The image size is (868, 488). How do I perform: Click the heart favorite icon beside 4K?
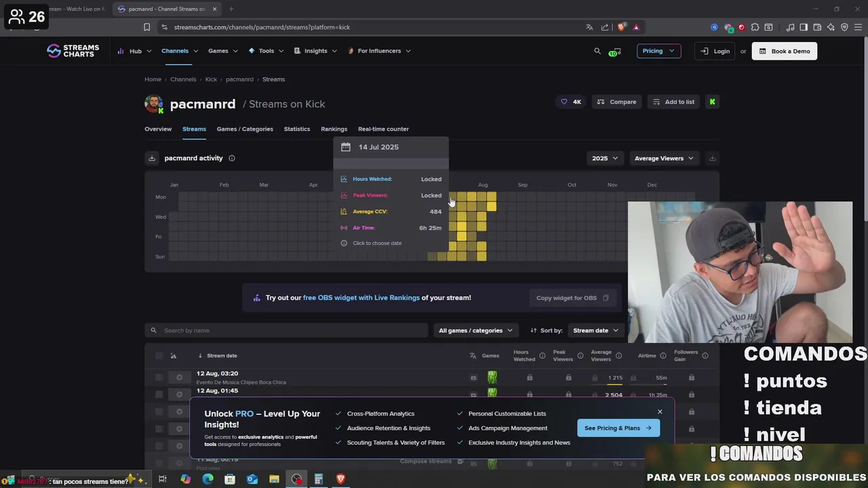[564, 102]
